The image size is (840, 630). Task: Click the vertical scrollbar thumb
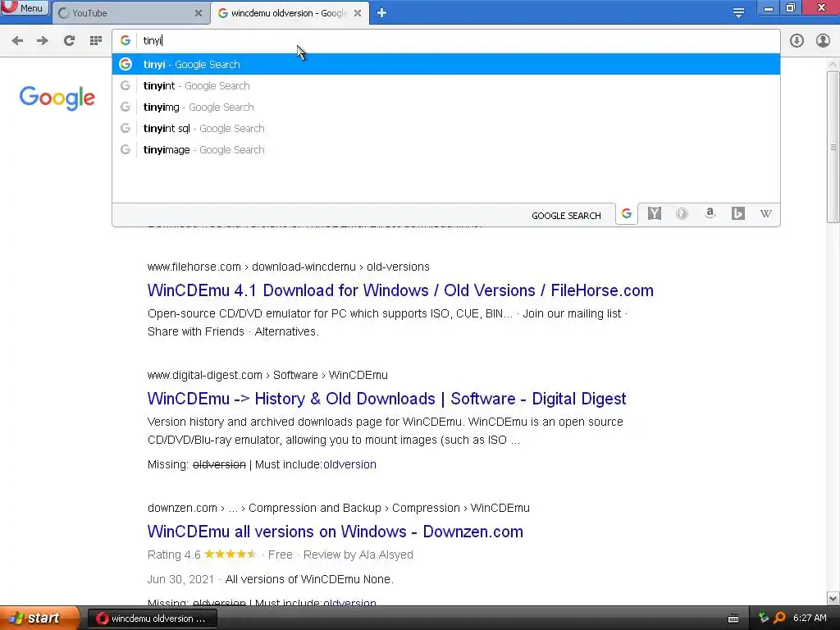click(833, 147)
